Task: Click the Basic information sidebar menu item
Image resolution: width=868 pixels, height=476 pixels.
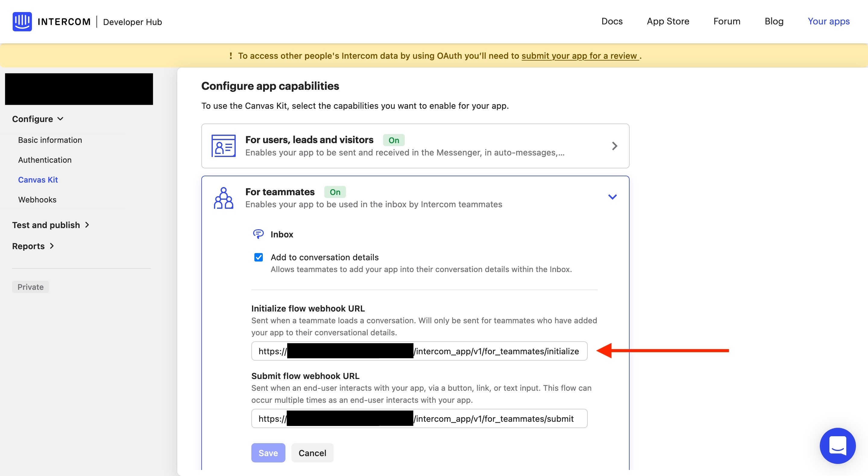Action: [x=50, y=140]
